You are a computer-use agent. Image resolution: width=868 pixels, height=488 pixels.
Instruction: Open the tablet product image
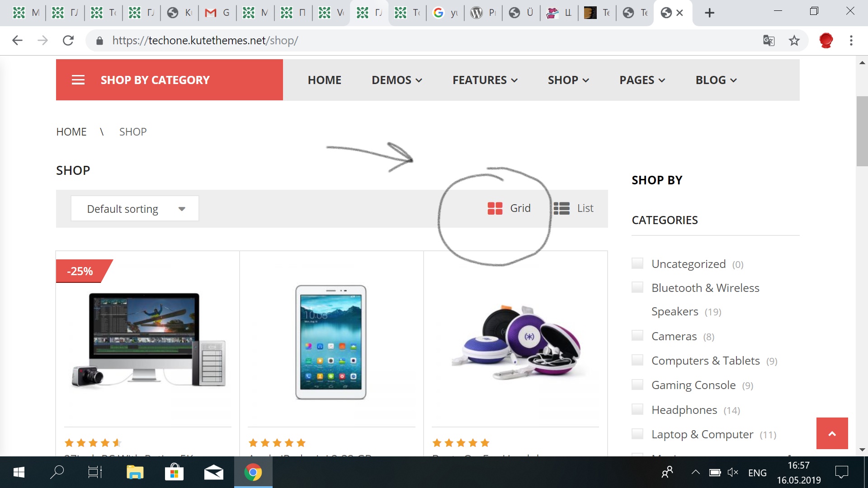(x=331, y=342)
